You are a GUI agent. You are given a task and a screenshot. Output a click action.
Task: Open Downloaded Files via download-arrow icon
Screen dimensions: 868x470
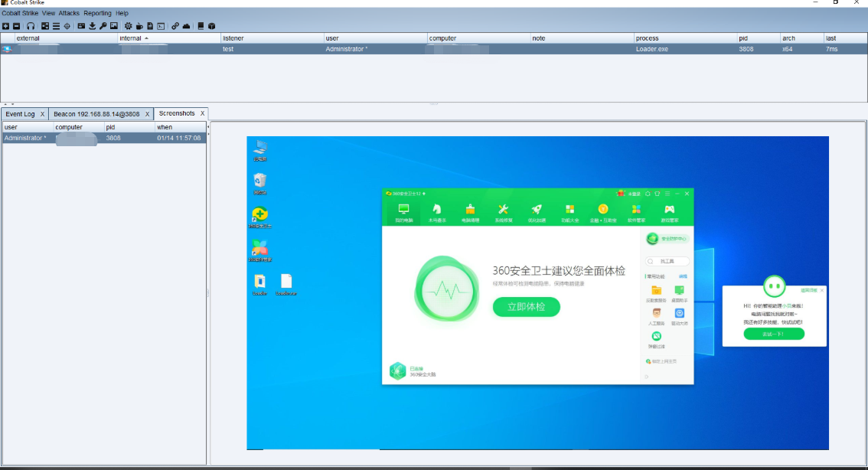[x=93, y=26]
